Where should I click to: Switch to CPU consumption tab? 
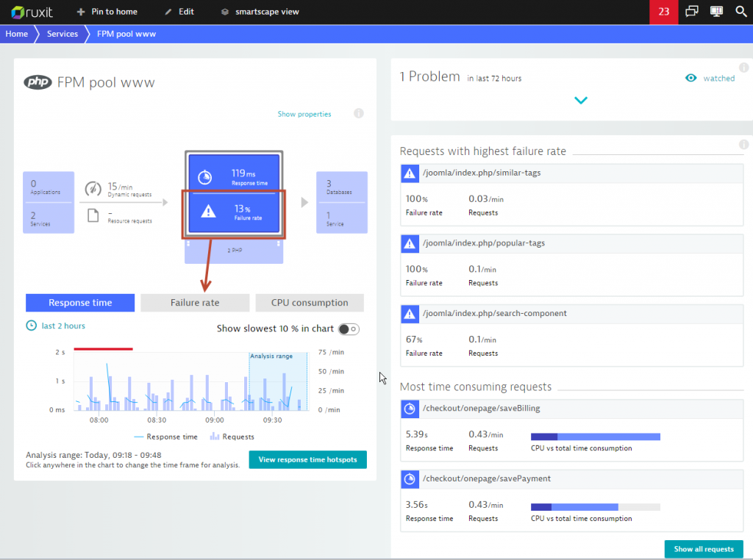(310, 303)
